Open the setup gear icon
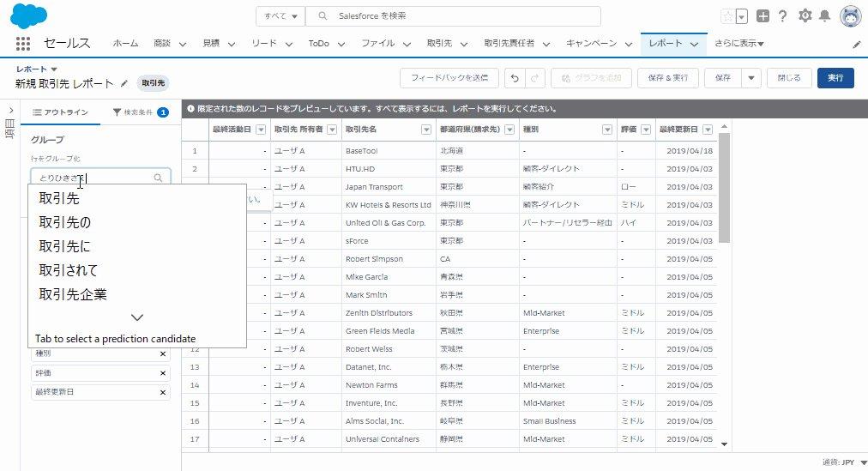The height and width of the screenshot is (471, 868). [x=805, y=15]
